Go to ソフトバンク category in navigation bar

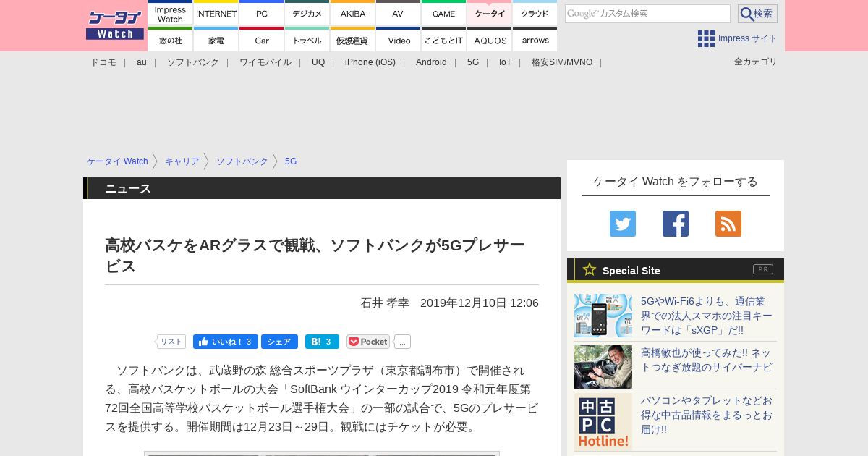pos(193,62)
